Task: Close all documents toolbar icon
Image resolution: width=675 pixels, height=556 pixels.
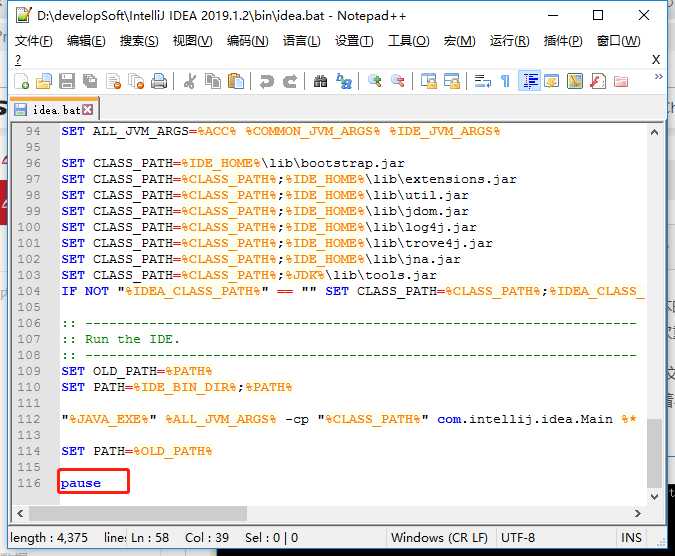Action: click(x=136, y=81)
